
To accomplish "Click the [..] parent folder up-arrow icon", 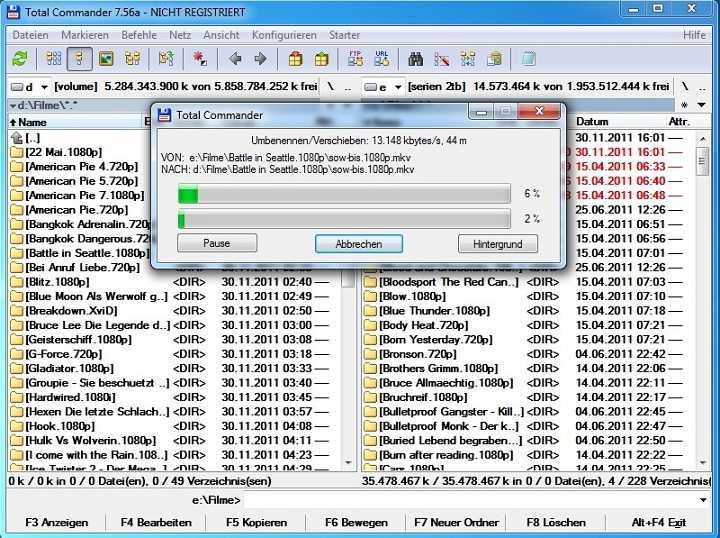I will coord(17,137).
